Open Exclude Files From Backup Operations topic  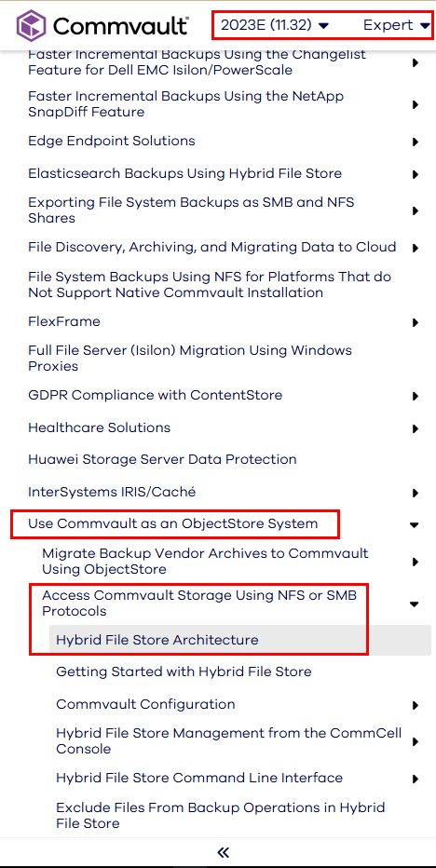coord(221,816)
